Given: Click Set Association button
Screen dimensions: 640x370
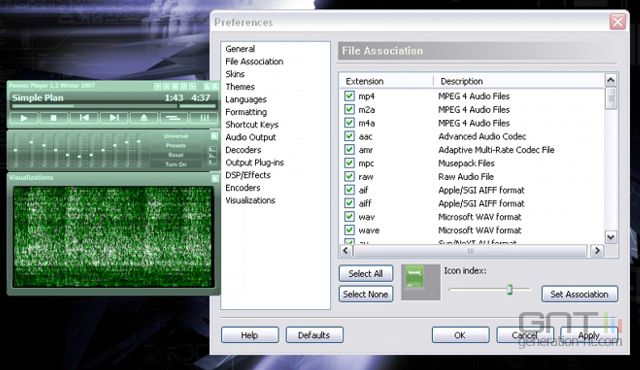Looking at the screenshot, I should 580,294.
